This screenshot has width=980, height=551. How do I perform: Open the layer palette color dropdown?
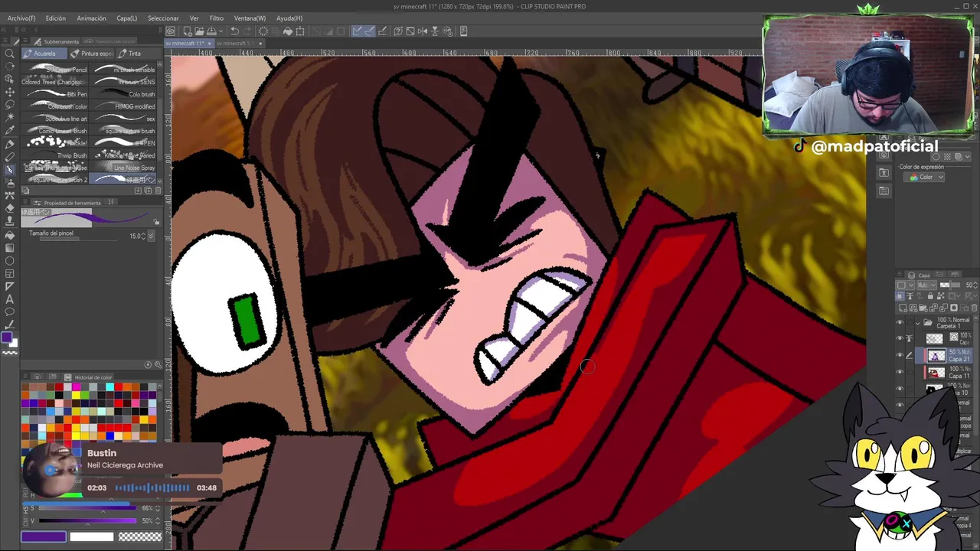pyautogui.click(x=905, y=285)
